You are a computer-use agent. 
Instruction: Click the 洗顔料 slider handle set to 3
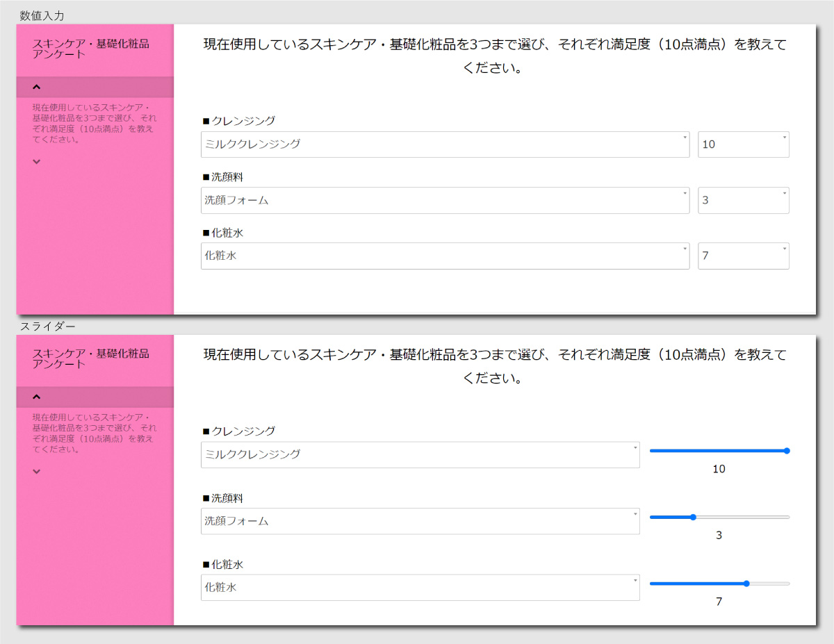(x=693, y=517)
